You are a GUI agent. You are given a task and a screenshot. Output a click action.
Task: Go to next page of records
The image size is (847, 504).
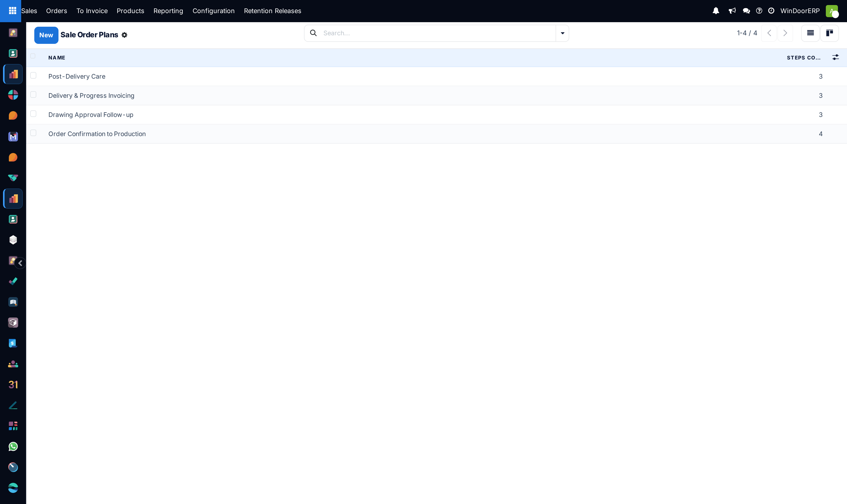[x=785, y=33]
